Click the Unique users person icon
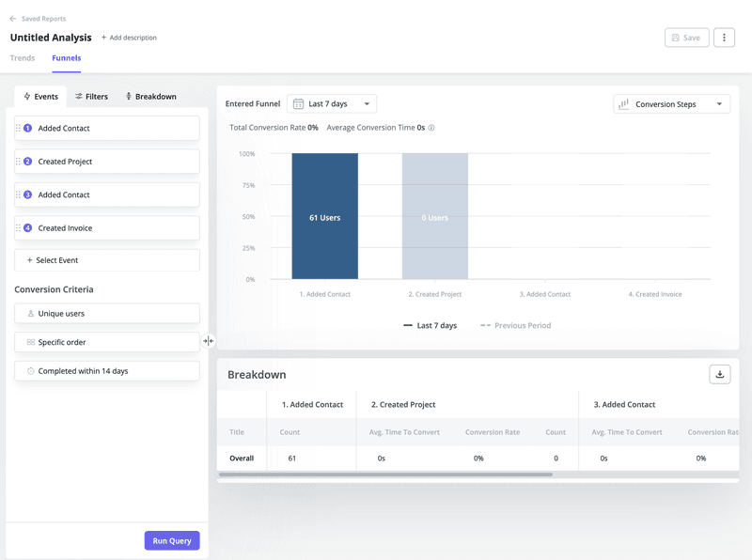 pyautogui.click(x=30, y=313)
